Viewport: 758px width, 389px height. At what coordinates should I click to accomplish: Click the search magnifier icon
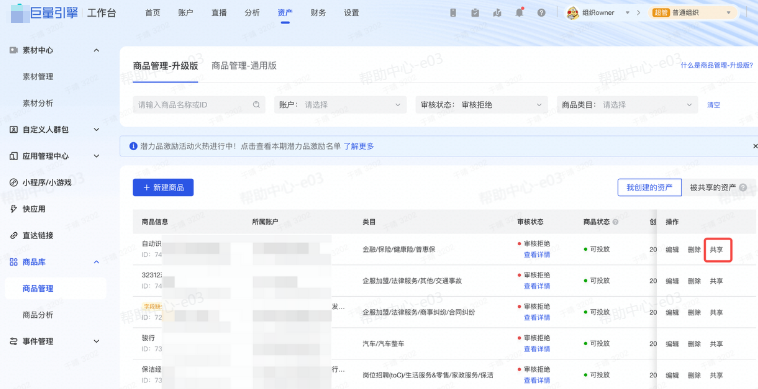pos(256,105)
